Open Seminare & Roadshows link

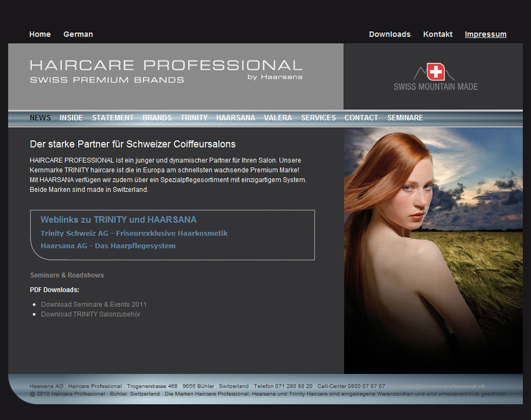[67, 275]
